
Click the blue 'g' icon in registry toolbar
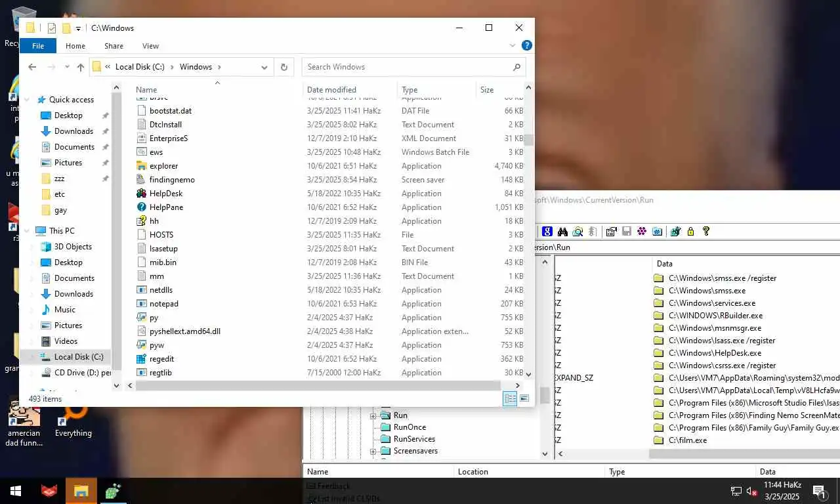click(547, 231)
